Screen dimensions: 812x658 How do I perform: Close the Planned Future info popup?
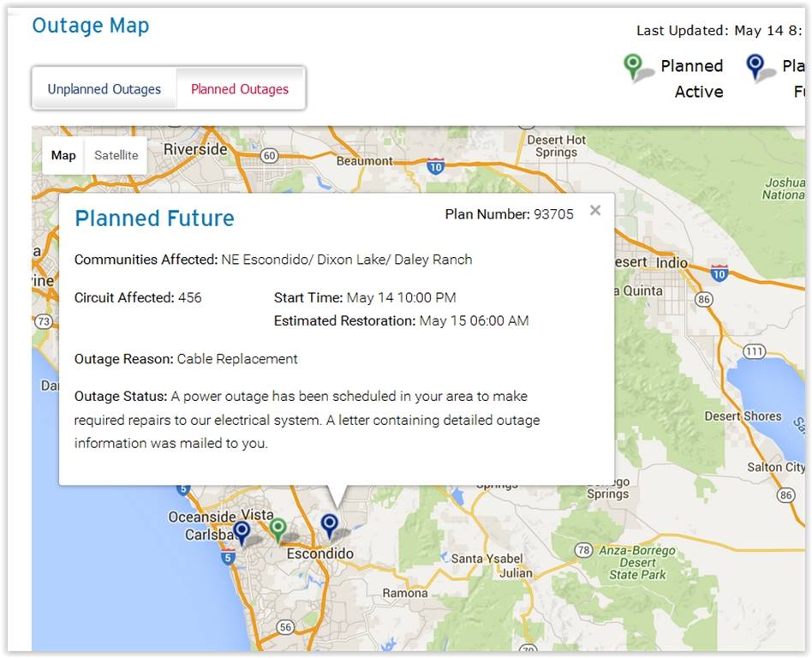(595, 211)
